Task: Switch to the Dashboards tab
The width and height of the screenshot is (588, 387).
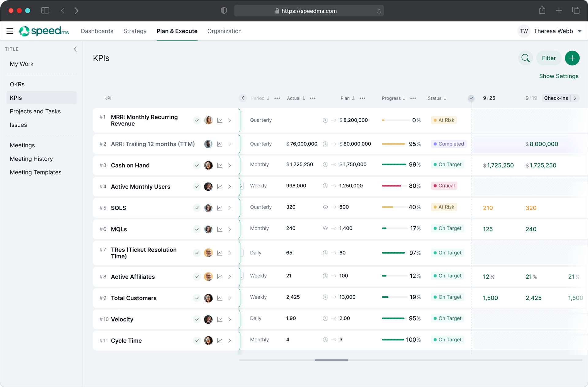Action: coord(97,31)
